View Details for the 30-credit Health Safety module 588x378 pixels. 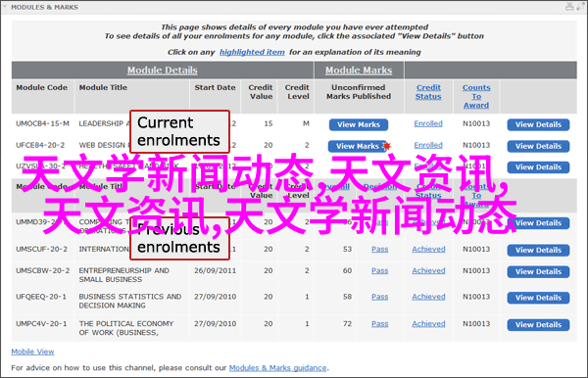[538, 167]
